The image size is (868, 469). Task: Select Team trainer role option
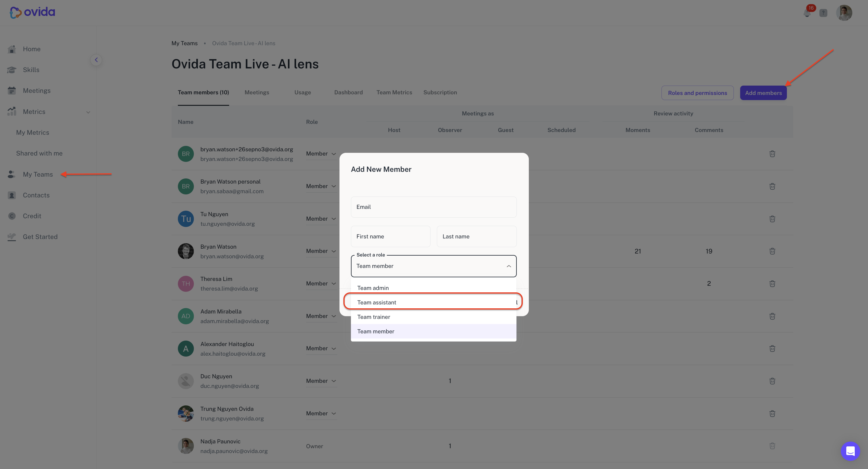tap(433, 317)
